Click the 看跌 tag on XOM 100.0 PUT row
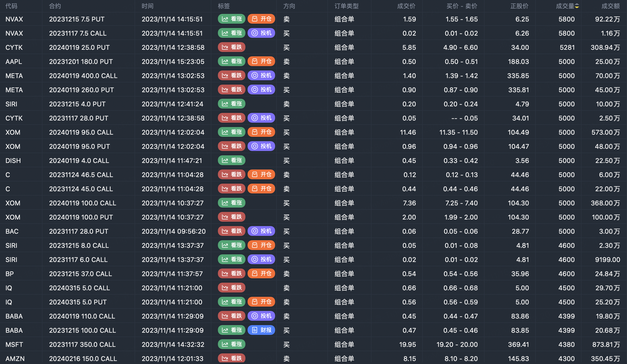This screenshot has height=364, width=627. click(232, 217)
